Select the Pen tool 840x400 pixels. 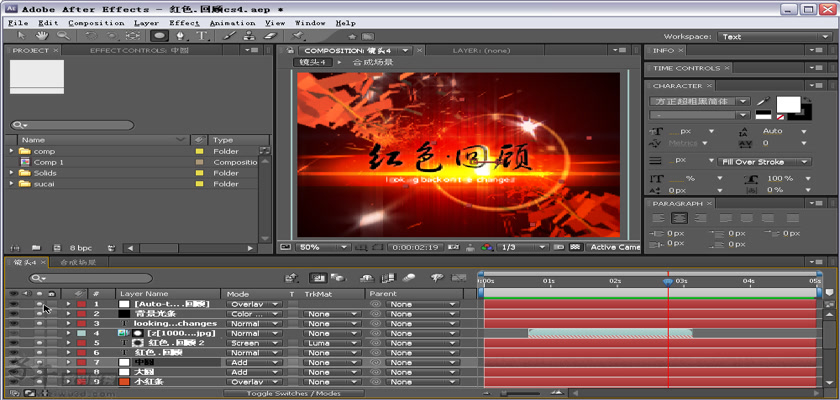181,36
